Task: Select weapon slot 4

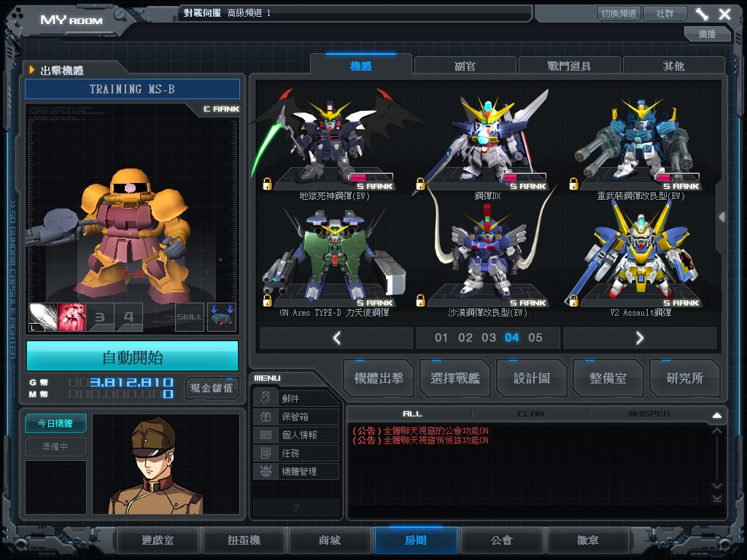Action: coord(128,317)
